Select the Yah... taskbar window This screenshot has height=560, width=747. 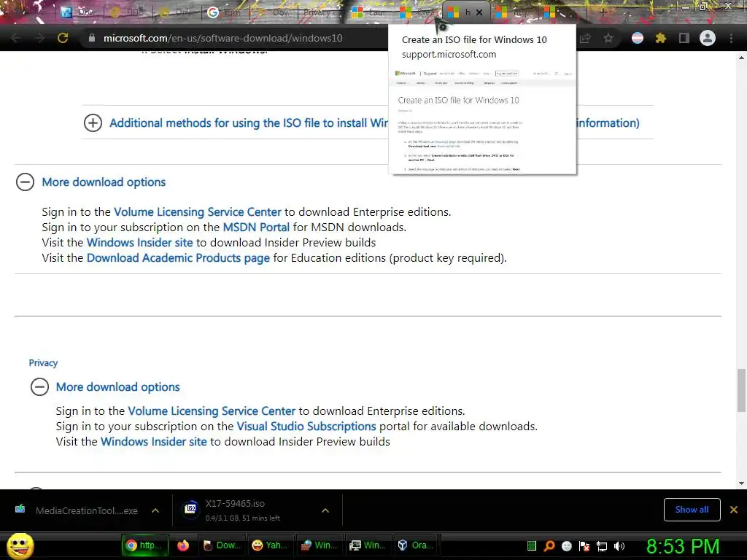[270, 545]
